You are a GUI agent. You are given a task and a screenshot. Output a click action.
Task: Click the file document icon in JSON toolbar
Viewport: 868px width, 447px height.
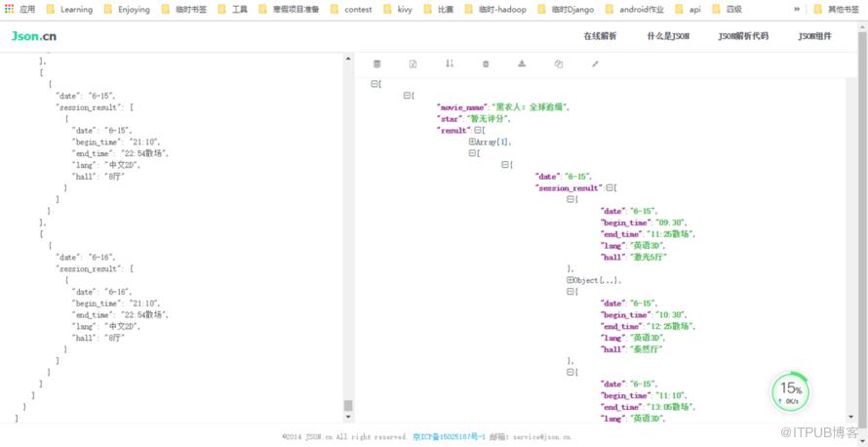point(413,64)
